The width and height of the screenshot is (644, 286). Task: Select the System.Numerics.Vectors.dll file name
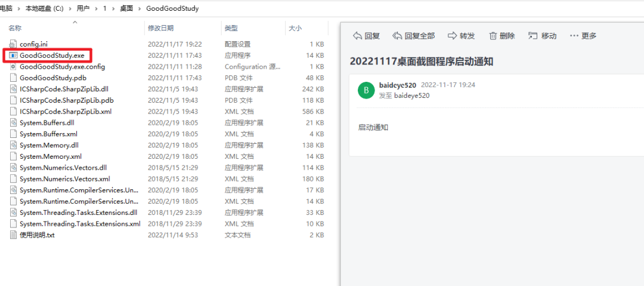63,168
